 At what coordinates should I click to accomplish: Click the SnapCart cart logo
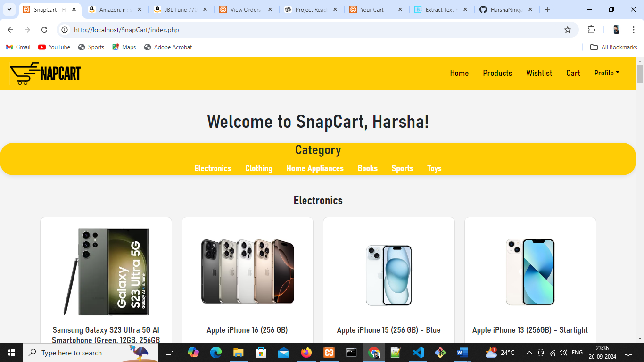(45, 73)
